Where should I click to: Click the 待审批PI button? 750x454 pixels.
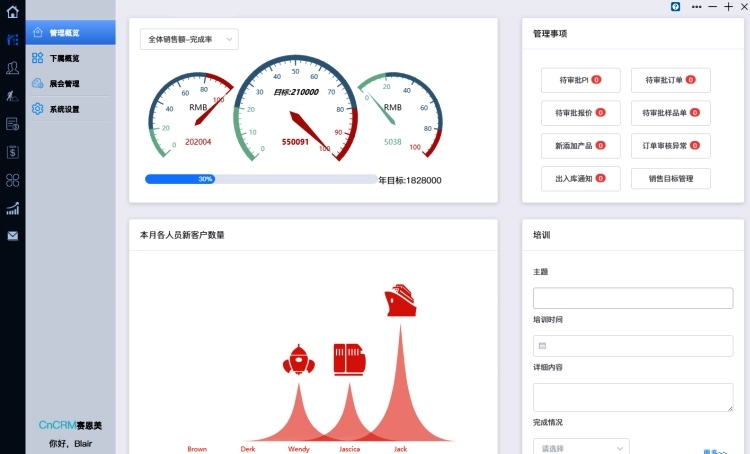coord(581,80)
